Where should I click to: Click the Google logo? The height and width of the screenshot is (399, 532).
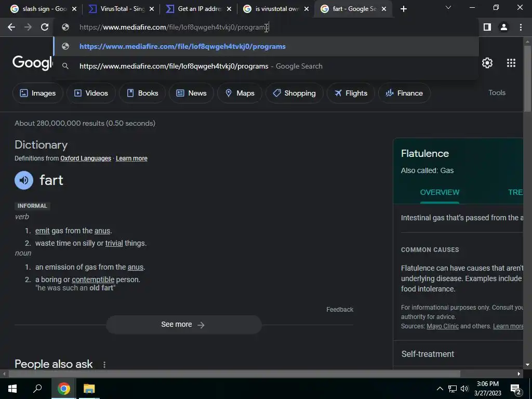coord(33,63)
